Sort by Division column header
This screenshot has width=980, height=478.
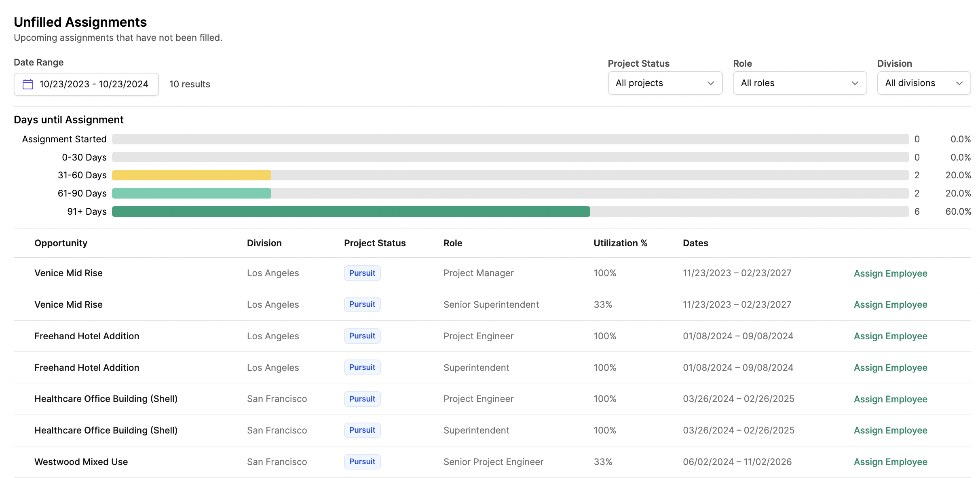point(264,243)
